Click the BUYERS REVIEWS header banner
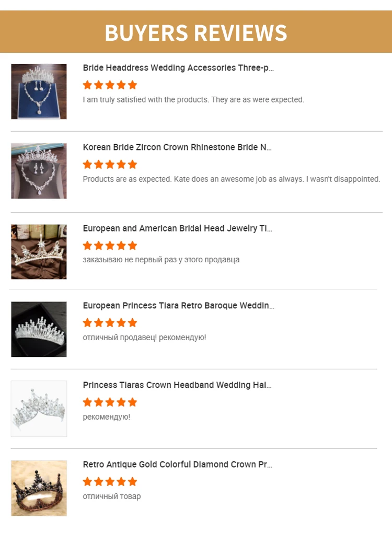 point(196,32)
